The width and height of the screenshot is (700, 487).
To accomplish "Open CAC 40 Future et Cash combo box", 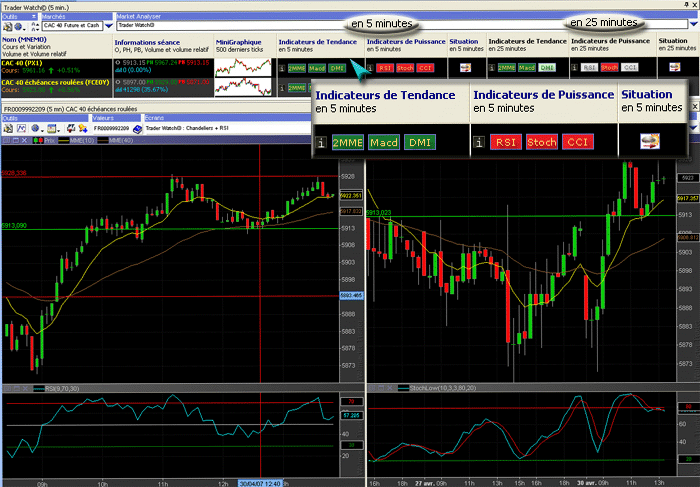I will tap(73, 25).
